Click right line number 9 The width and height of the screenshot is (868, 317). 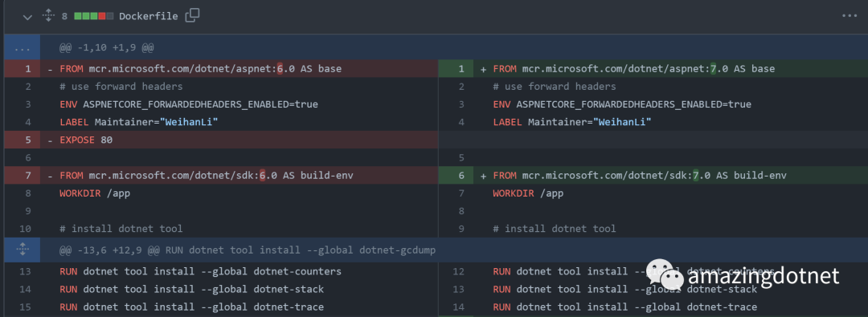coord(461,229)
